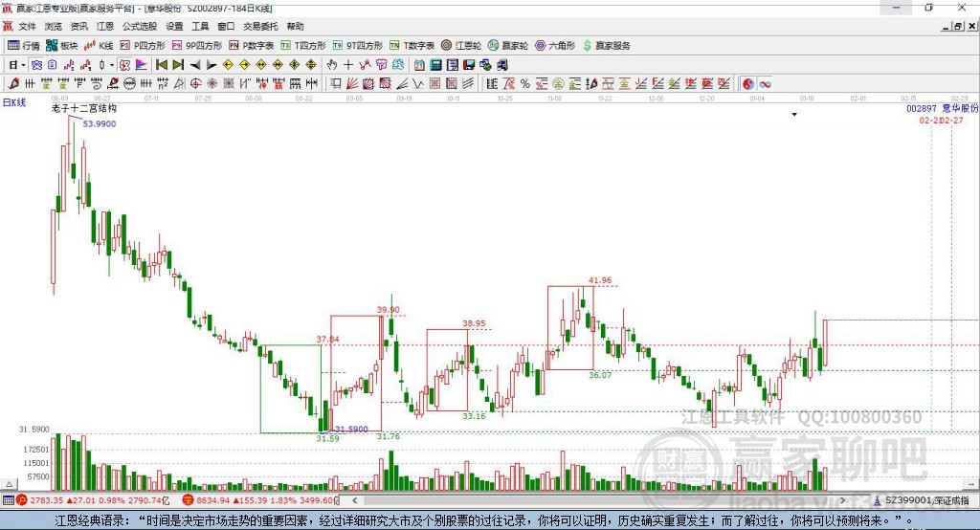Click the 36.07 green price label
980x530 pixels.
tap(600, 375)
